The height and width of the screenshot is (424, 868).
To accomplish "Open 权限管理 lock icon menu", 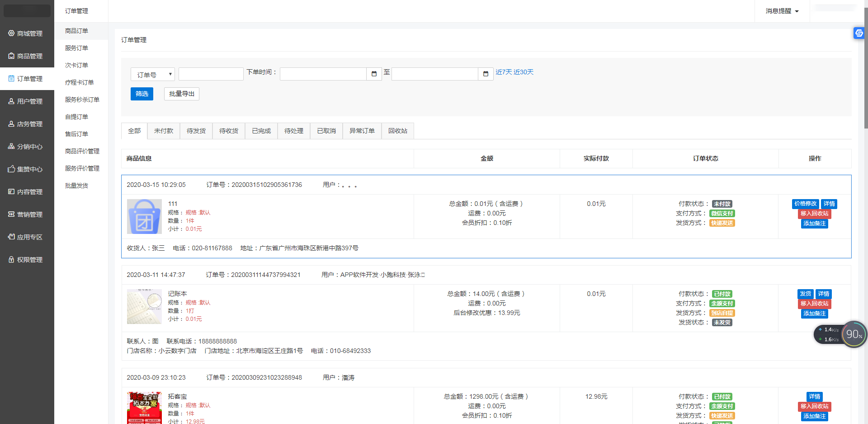I will (11, 259).
